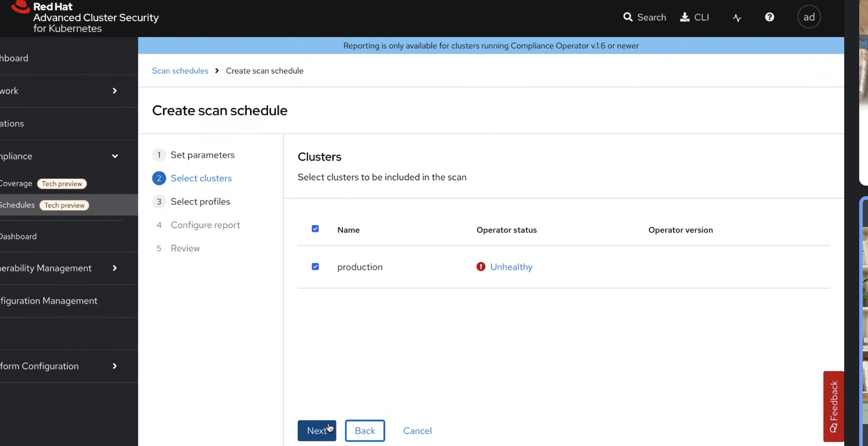Click the Scan schedules breadcrumb link
Screen dimensions: 868x446
pos(180,71)
